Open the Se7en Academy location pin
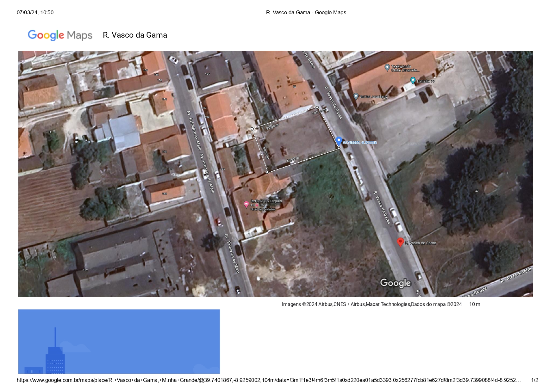555x392 pixels. pos(356,96)
